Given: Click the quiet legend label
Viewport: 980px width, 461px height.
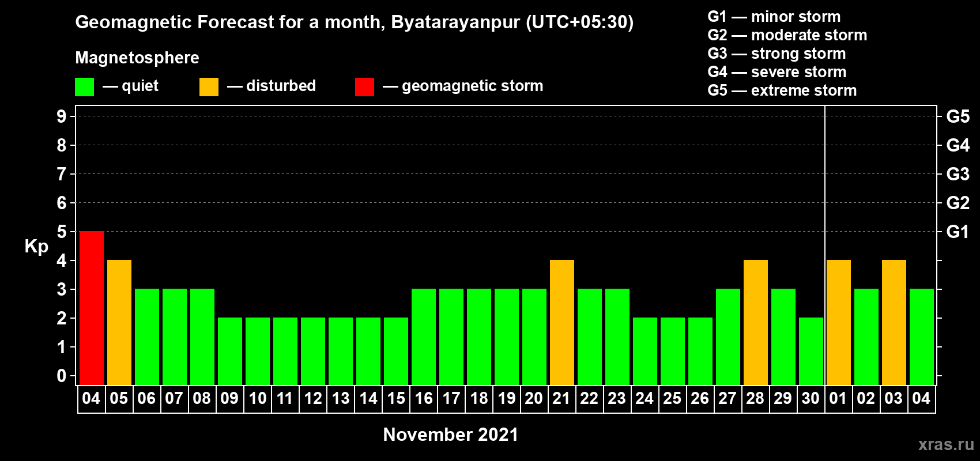Looking at the screenshot, I should pyautogui.click(x=140, y=86).
